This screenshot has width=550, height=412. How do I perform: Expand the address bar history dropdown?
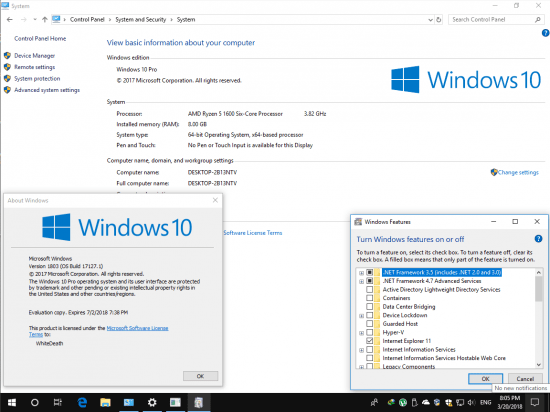tap(430, 20)
